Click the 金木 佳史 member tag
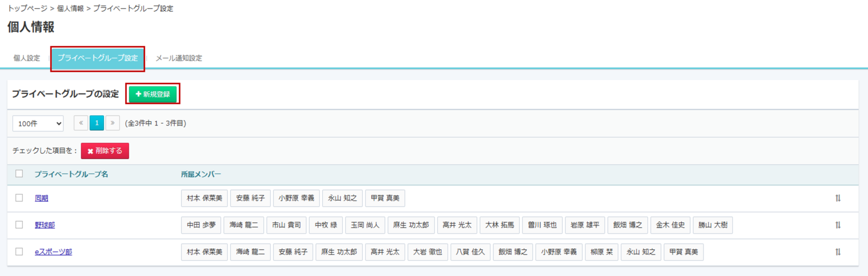The image size is (868, 276). tap(671, 225)
